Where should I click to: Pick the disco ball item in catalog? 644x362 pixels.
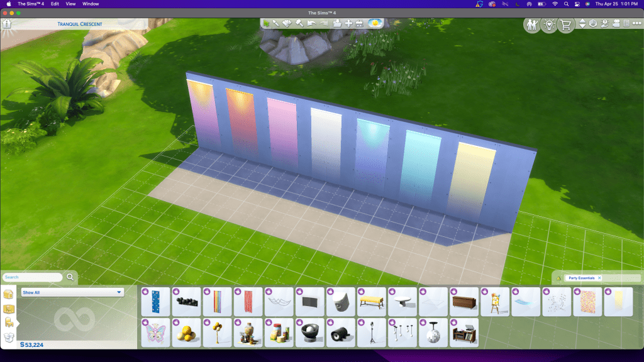(x=433, y=332)
